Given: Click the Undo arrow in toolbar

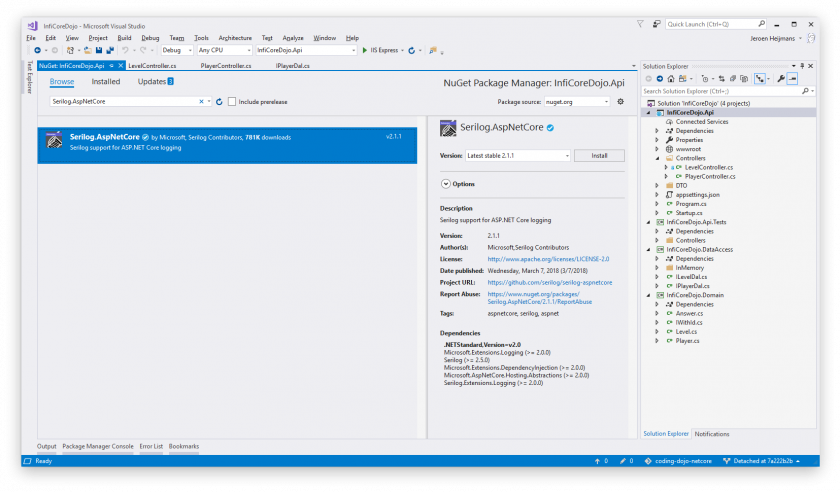Looking at the screenshot, I should coord(125,50).
